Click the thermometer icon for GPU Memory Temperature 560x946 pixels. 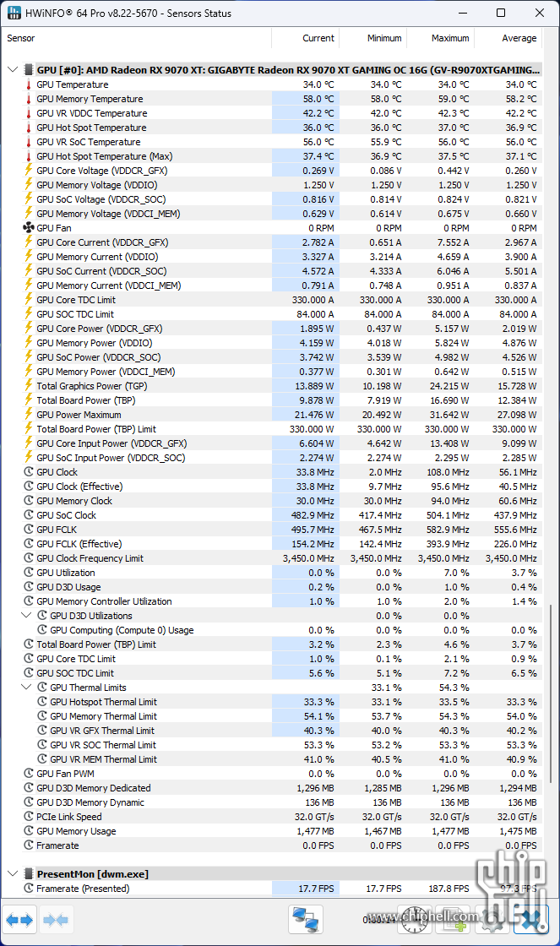[29, 99]
